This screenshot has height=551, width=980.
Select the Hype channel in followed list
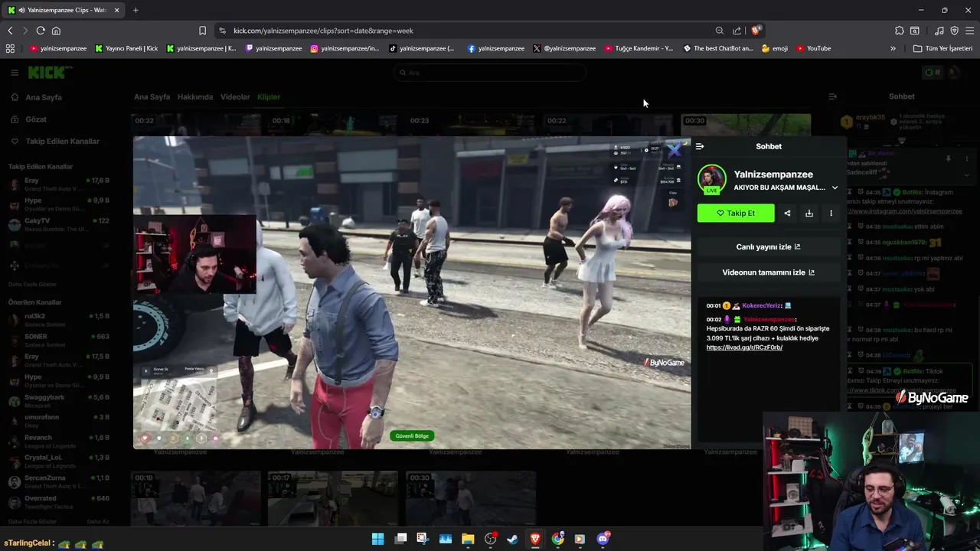60,204
